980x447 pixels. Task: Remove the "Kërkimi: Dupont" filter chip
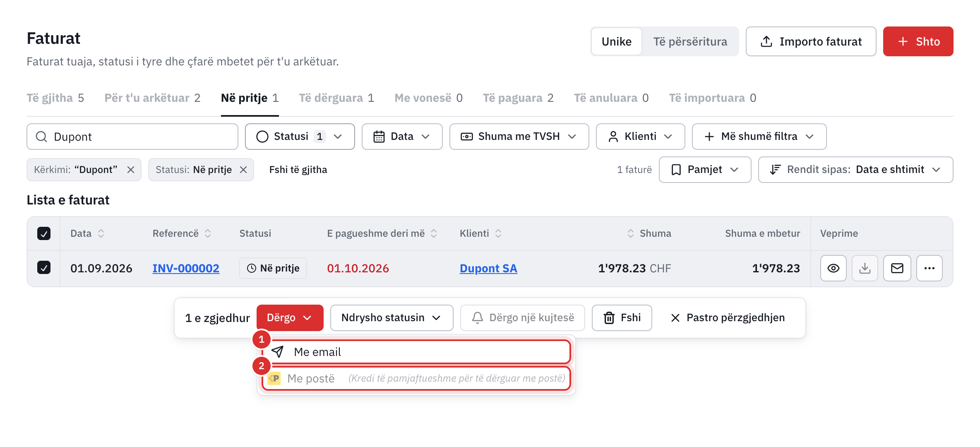131,170
